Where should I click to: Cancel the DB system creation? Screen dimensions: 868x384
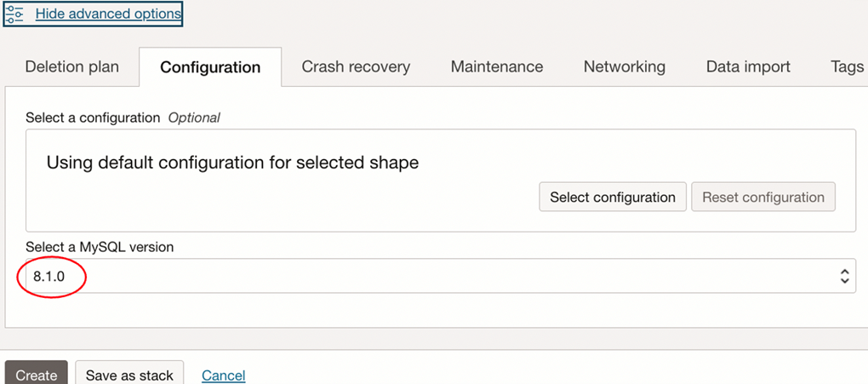click(x=223, y=375)
